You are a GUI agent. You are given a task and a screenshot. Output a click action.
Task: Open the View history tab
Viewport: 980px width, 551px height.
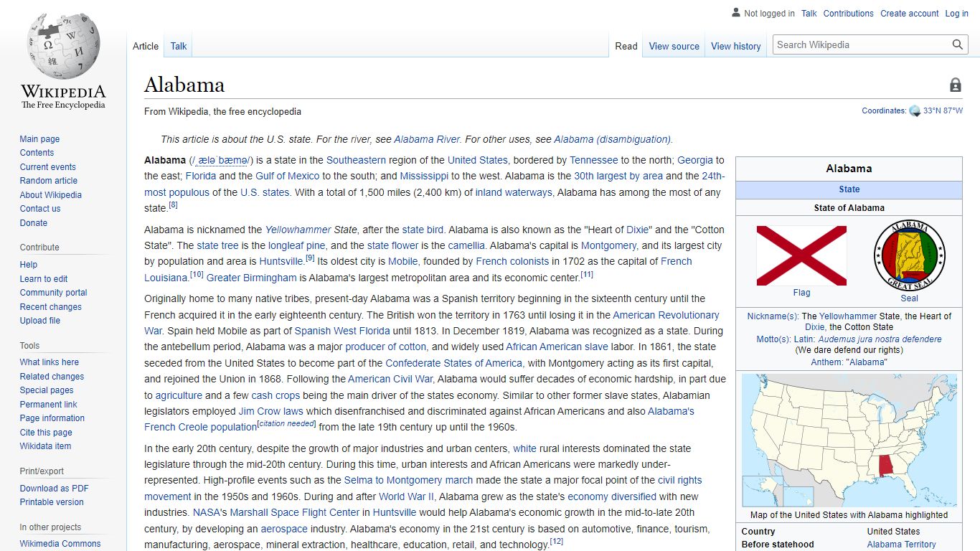click(735, 46)
